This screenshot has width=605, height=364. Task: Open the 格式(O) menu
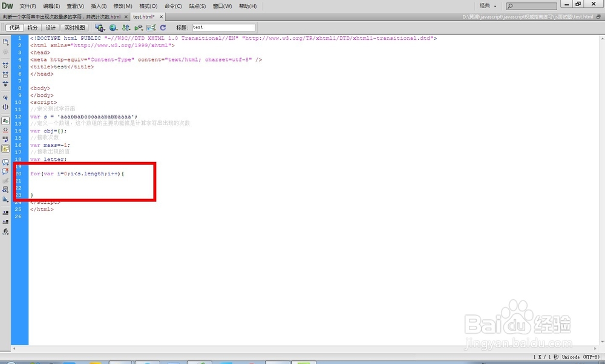click(x=149, y=6)
